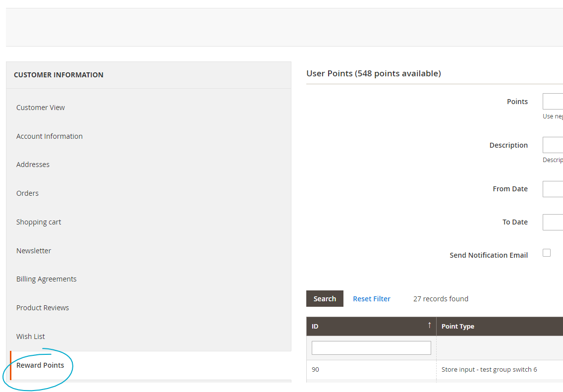
Task: Switch to Account Information tab
Action: click(49, 136)
